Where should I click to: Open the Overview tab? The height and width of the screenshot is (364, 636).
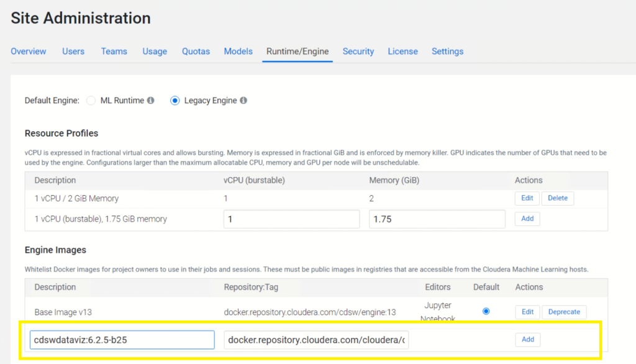(29, 52)
